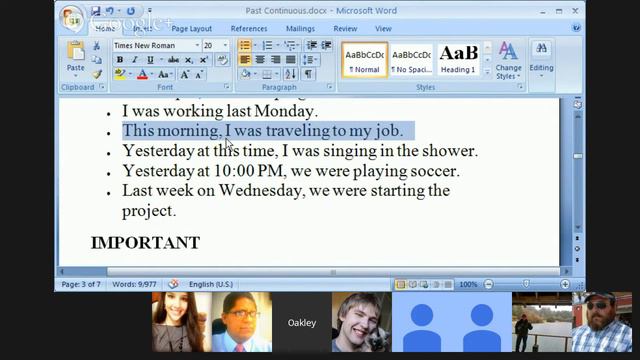Open the Clipboard pane launcher
The width and height of the screenshot is (640, 360).
tap(102, 87)
